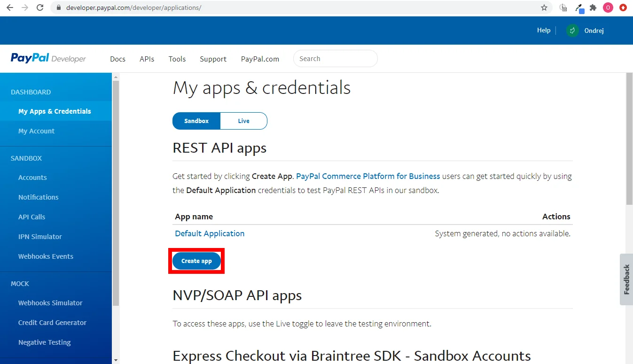Open the Default Application link
This screenshot has width=633, height=364.
(210, 233)
